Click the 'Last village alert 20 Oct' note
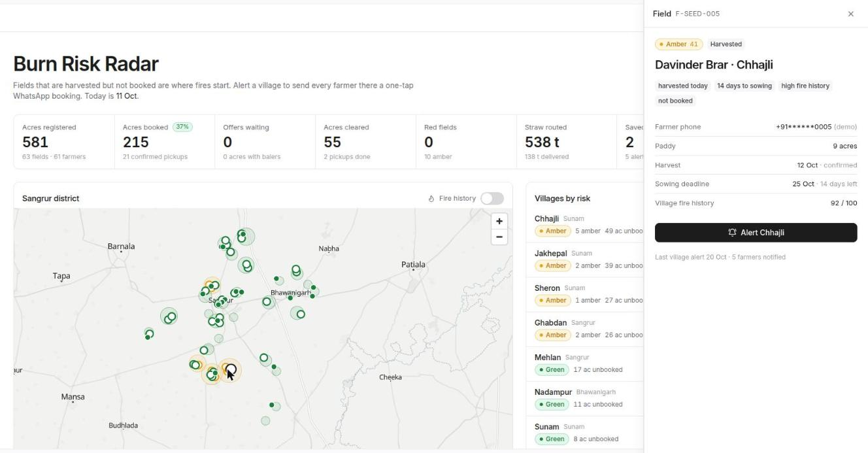This screenshot has height=453, width=868. 720,257
